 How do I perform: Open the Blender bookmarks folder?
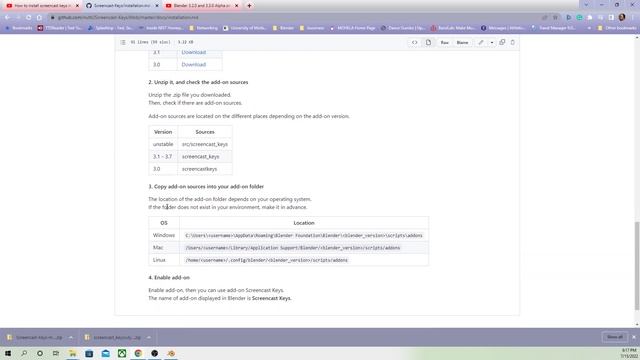[283, 28]
